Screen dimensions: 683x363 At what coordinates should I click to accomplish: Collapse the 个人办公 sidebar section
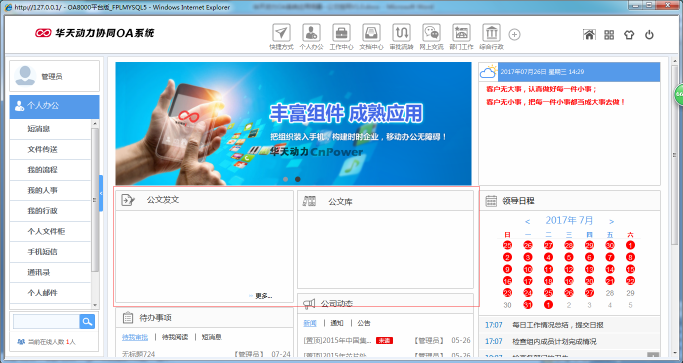[54, 106]
